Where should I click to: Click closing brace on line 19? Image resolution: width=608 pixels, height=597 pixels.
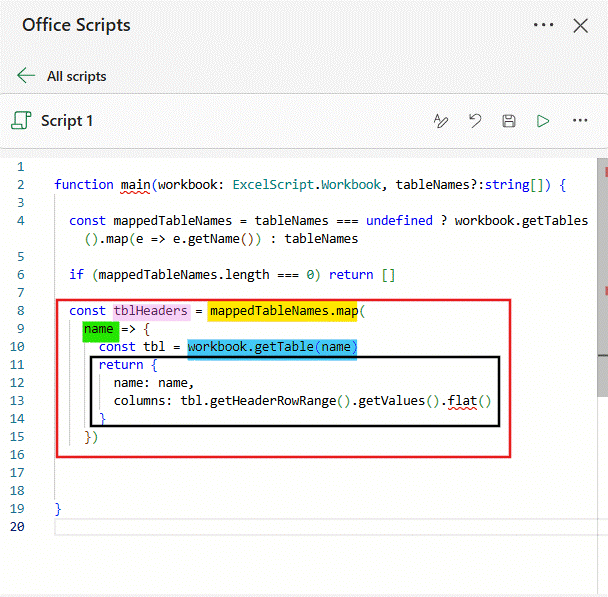[58, 509]
